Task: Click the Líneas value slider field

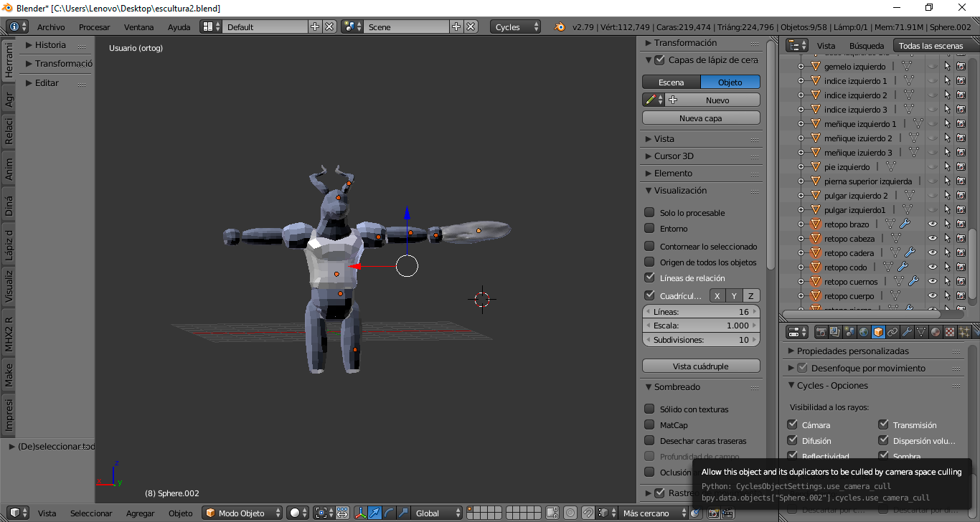Action: 700,312
